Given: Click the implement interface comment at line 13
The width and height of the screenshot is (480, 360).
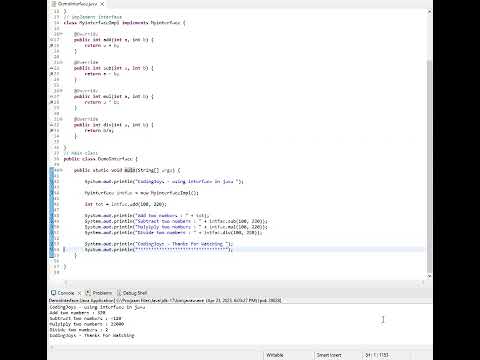Looking at the screenshot, I should (x=93, y=17).
